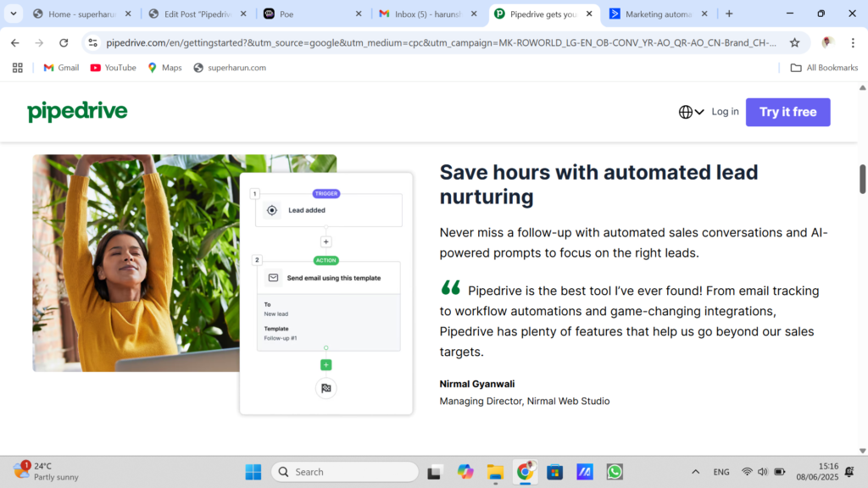Click the Send email envelope icon
Viewport: 868px width, 488px height.
274,278
